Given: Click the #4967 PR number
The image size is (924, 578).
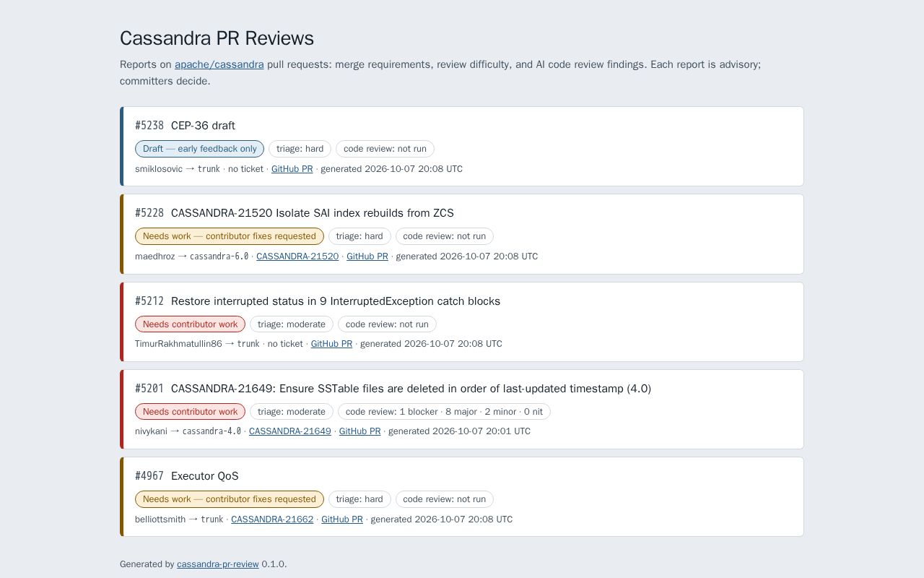Looking at the screenshot, I should pyautogui.click(x=149, y=475).
